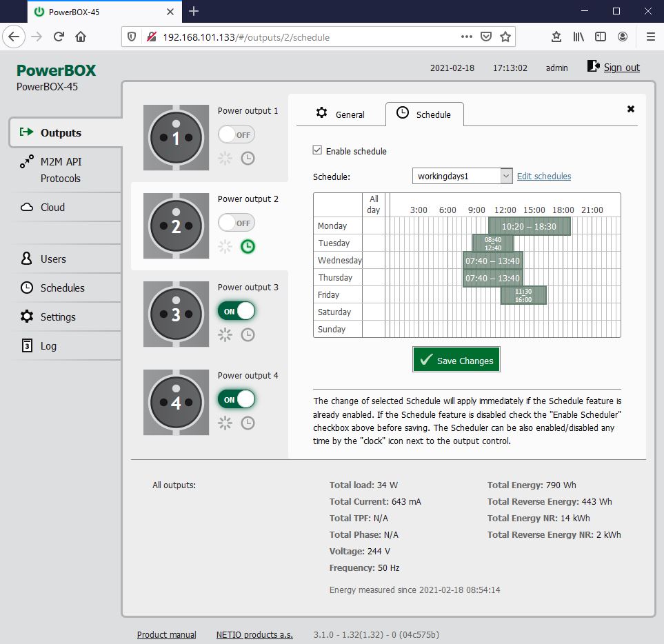
Task: Open the Outputs section in sidebar
Action: [66, 132]
